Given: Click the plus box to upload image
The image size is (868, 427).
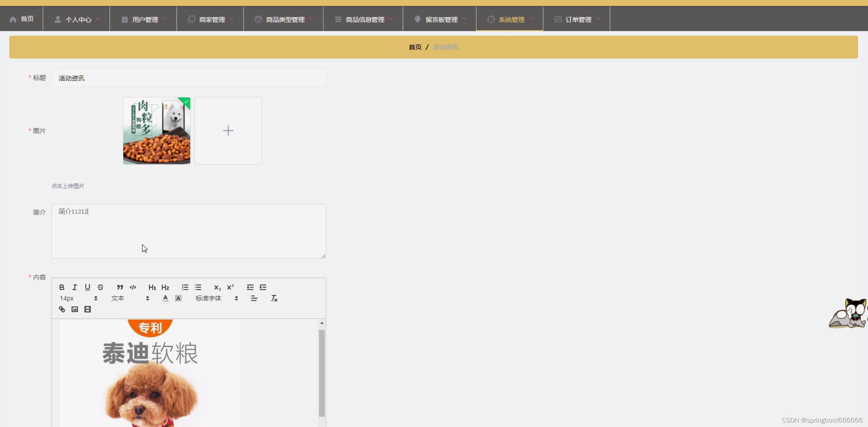Looking at the screenshot, I should pos(228,130).
